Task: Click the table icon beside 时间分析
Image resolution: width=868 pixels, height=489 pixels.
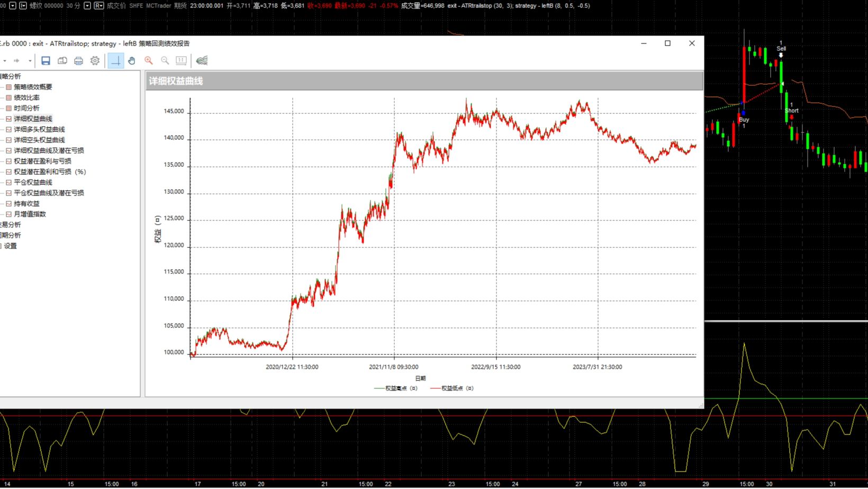Action: pos(8,108)
